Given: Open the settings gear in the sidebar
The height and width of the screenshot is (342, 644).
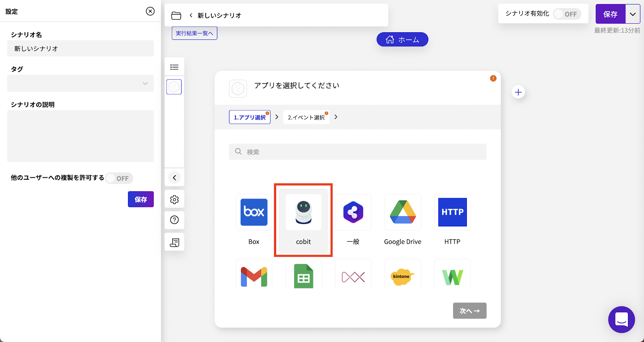Looking at the screenshot, I should click(174, 199).
